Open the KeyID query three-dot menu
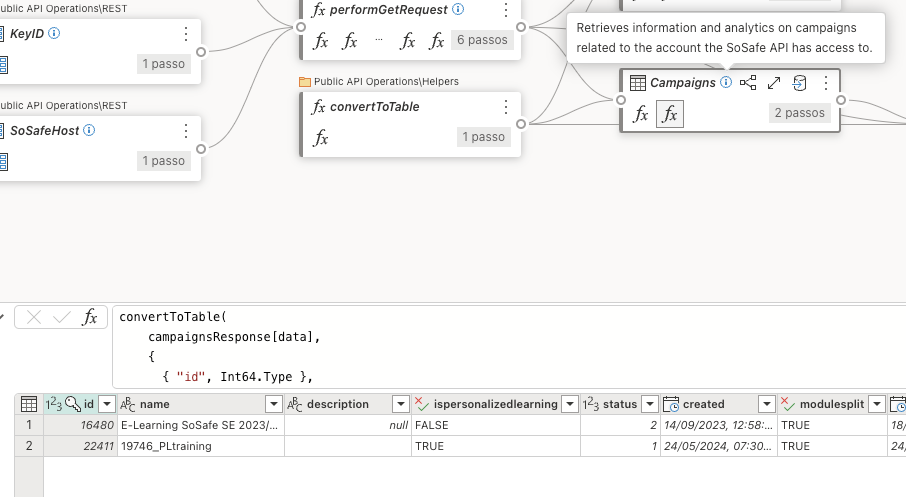The image size is (906, 497). pyautogui.click(x=186, y=34)
